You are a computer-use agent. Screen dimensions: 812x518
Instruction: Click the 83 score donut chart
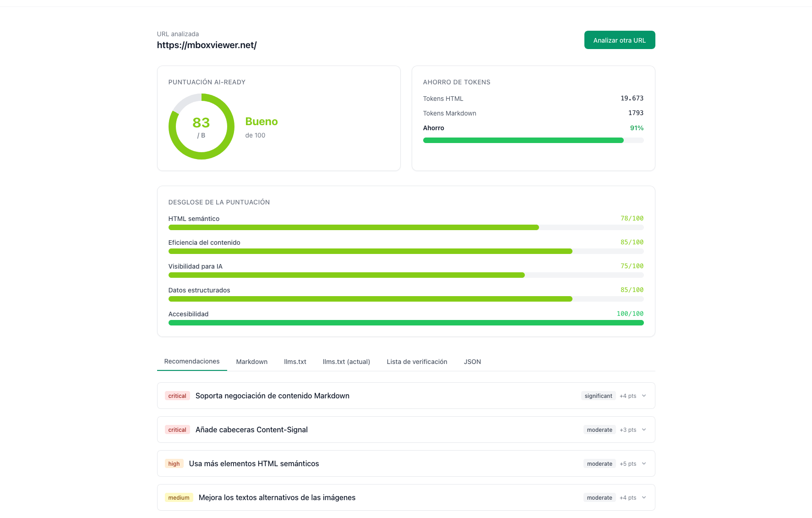pos(201,127)
